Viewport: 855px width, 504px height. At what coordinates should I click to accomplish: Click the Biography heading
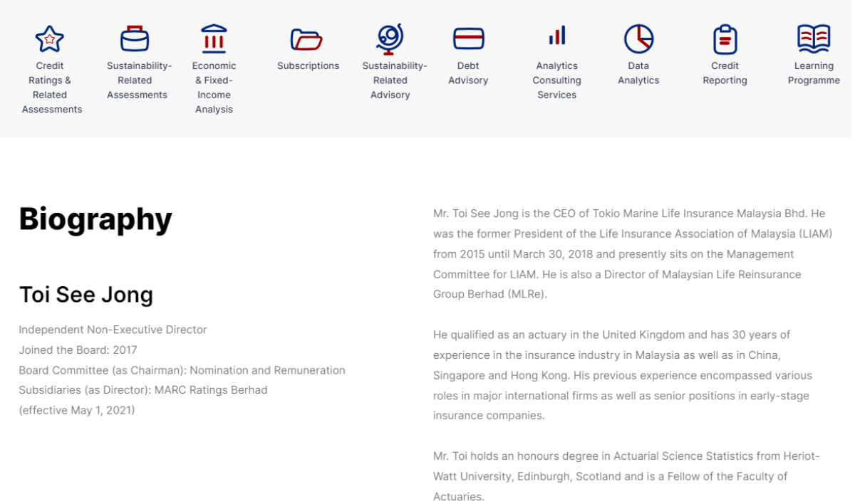click(x=95, y=219)
